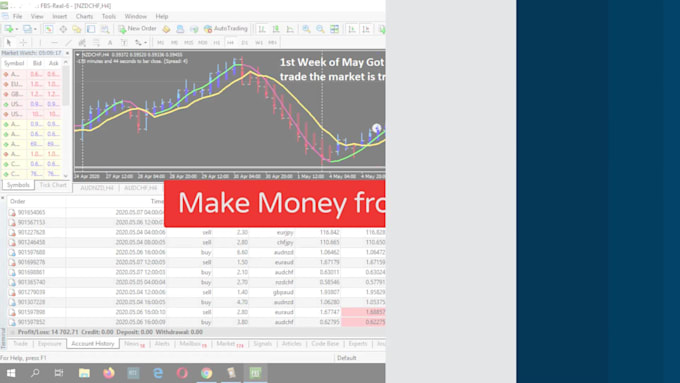
Task: Open the Exposure tab in Terminal
Action: point(49,344)
